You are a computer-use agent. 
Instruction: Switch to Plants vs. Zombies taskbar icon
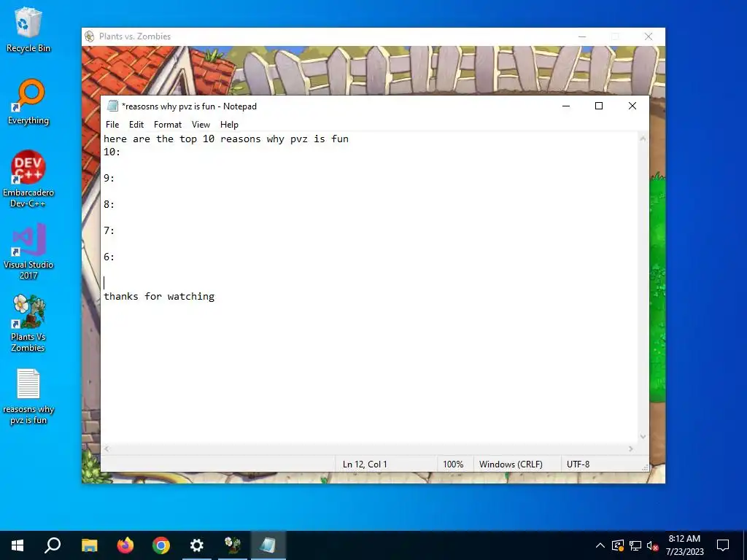(x=233, y=545)
